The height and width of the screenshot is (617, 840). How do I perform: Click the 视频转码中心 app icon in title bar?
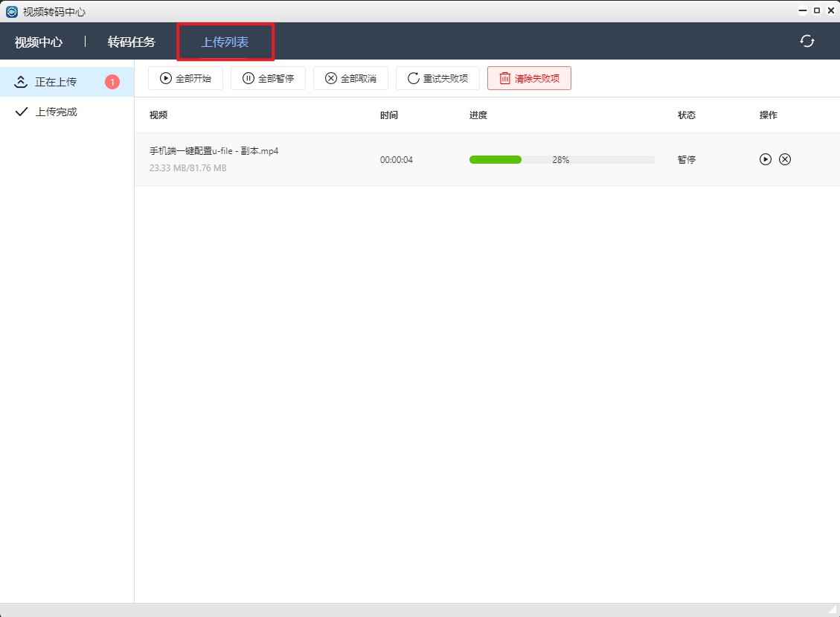tap(11, 11)
